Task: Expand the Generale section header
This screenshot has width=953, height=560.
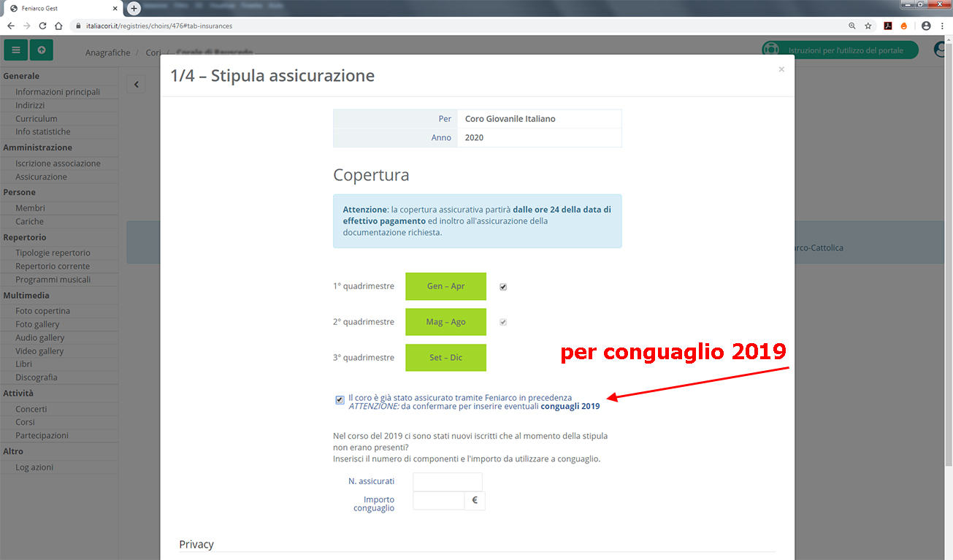Action: (x=22, y=75)
